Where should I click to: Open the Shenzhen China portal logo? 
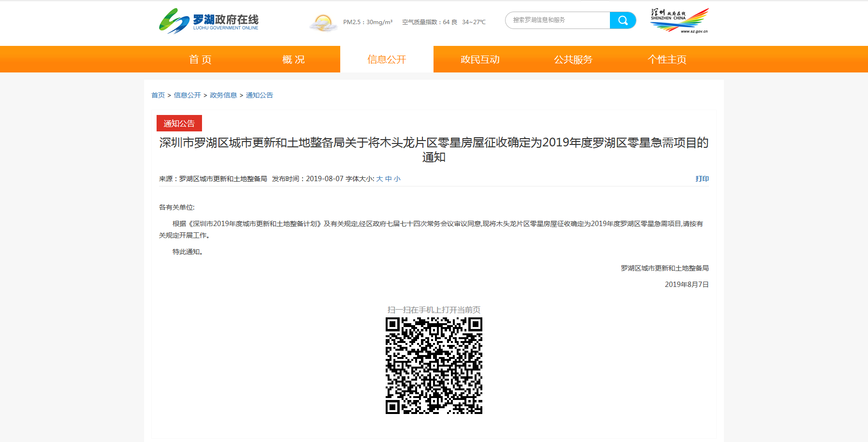(x=679, y=21)
